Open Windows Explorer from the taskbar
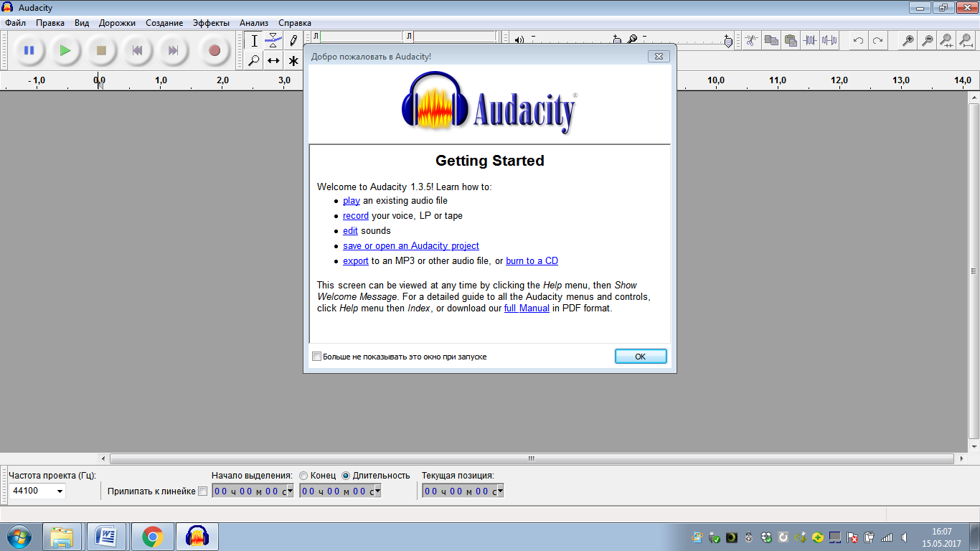Screen dimensions: 980x551 tap(62, 537)
